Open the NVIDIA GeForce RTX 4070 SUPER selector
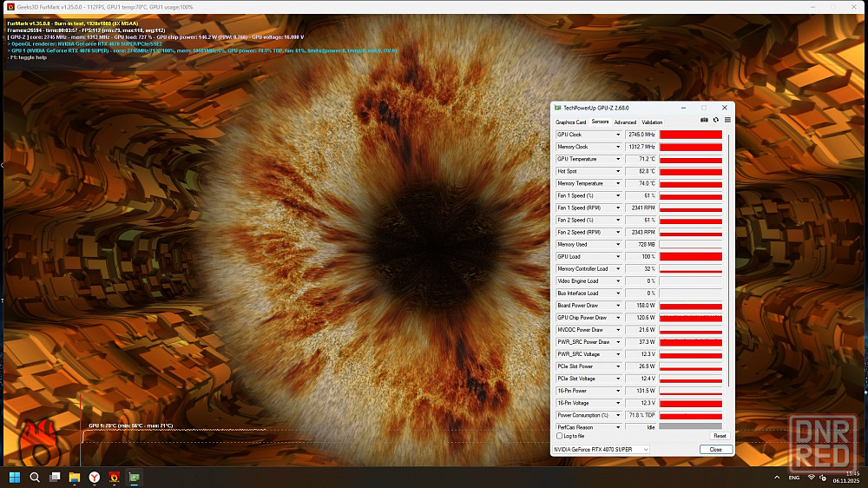 (x=602, y=449)
